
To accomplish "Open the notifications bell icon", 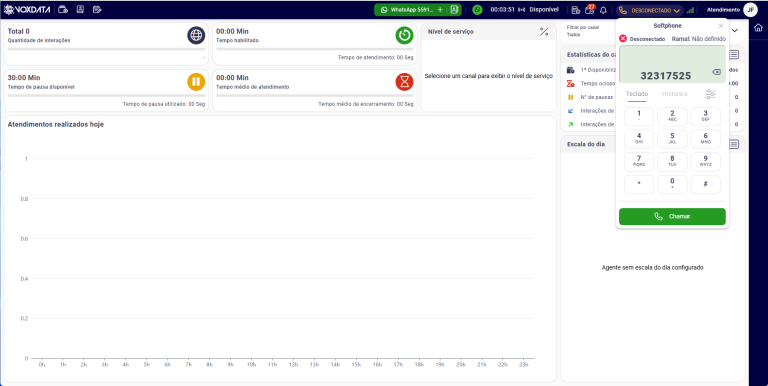I will coord(603,10).
